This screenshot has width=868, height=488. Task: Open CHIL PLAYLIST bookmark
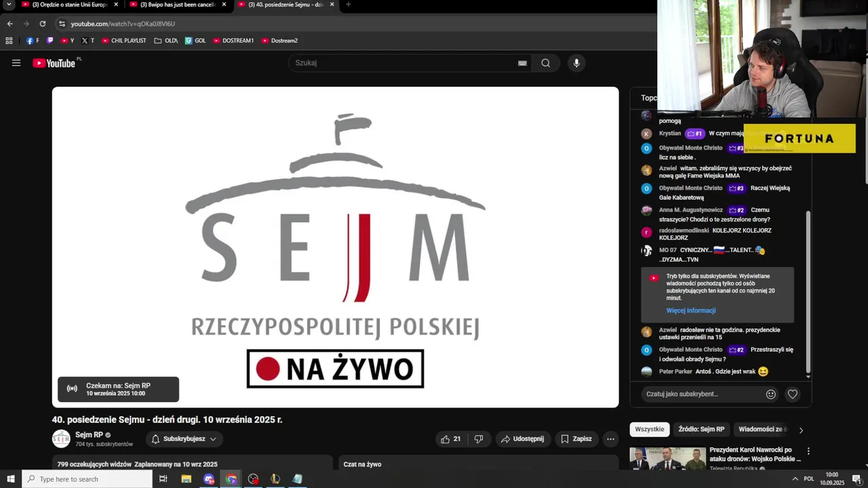point(124,41)
